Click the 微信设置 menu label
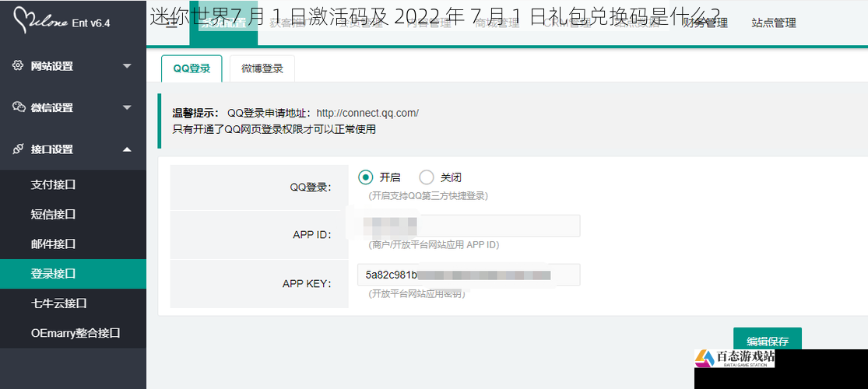This screenshot has height=389, width=868. pyautogui.click(x=51, y=107)
